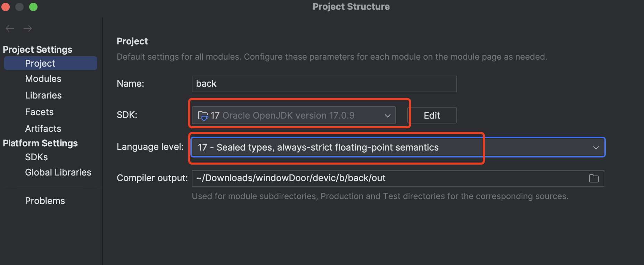Click the folder browse icon in Compiler output

pos(594,178)
